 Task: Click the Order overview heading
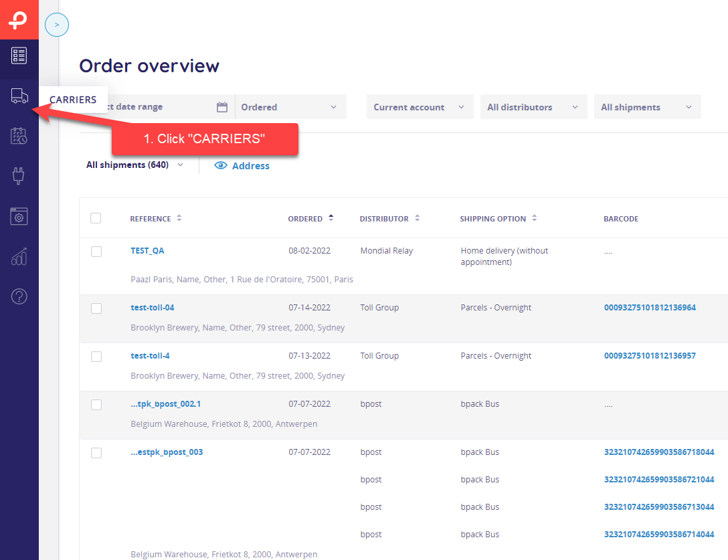pyautogui.click(x=149, y=66)
